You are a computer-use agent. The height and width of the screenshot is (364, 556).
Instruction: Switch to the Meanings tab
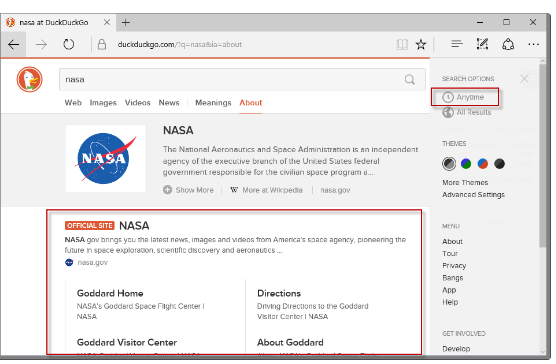pyautogui.click(x=213, y=103)
